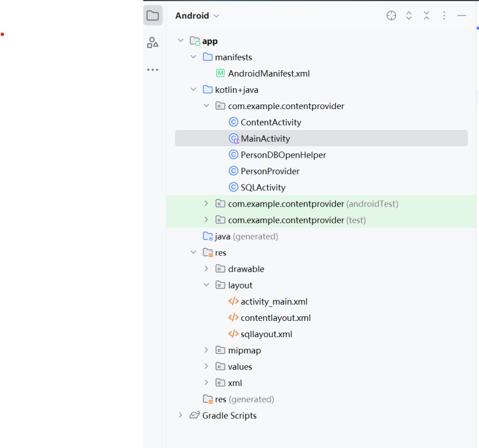The height and width of the screenshot is (448, 479).
Task: Click the app module icon
Action: pyautogui.click(x=195, y=41)
